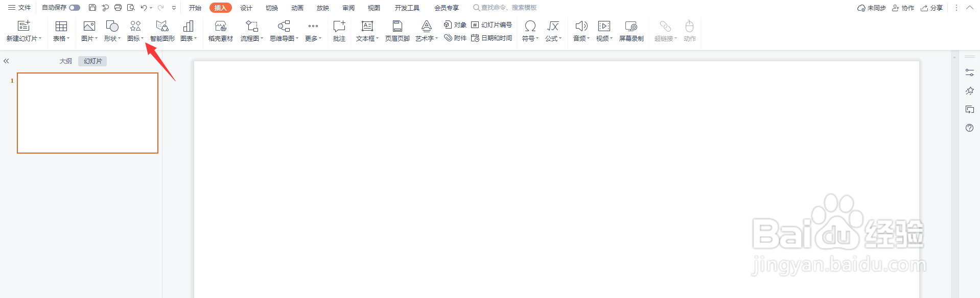Click the Undo arrow icon
Viewport: 980px width, 298px height.
point(144,8)
